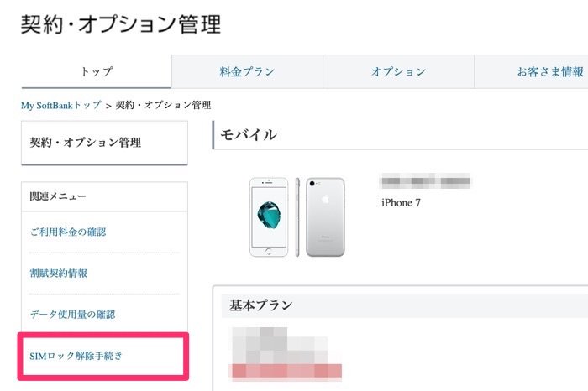The image size is (588, 391).
Task: Click the silver iPhone back image
Action: (324, 216)
